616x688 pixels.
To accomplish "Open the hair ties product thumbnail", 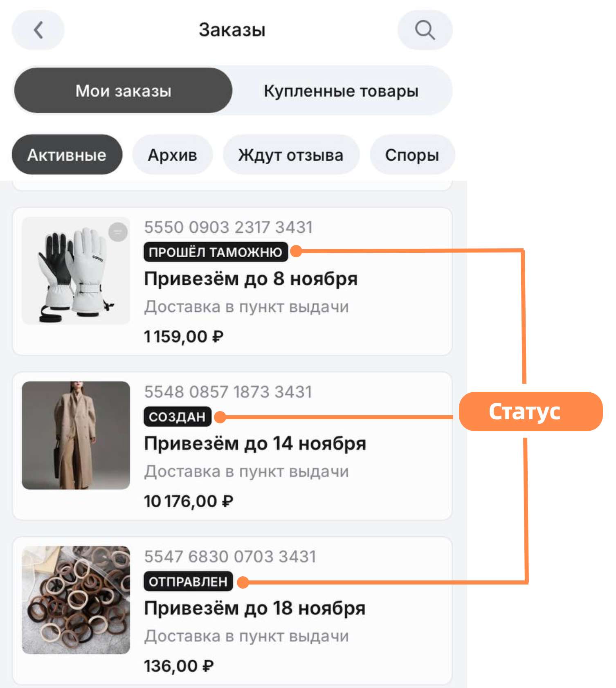I will (76, 600).
